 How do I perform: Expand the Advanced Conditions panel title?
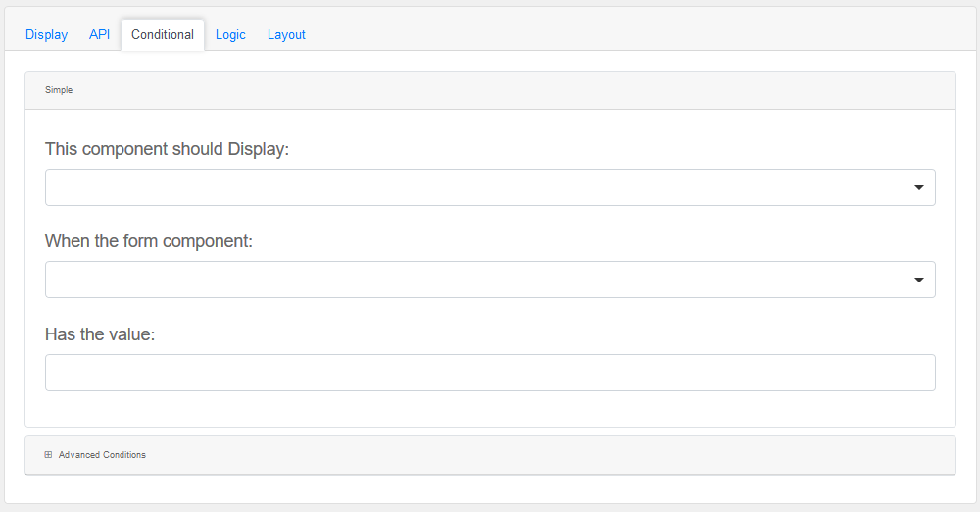point(102,455)
